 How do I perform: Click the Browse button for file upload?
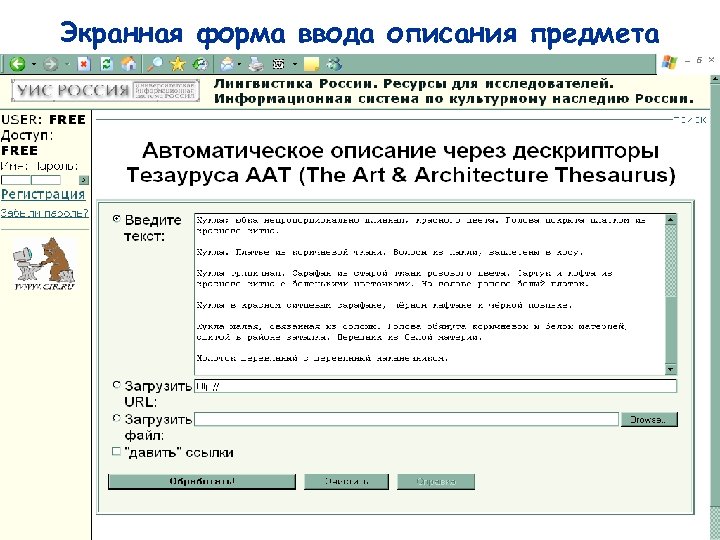tap(649, 420)
